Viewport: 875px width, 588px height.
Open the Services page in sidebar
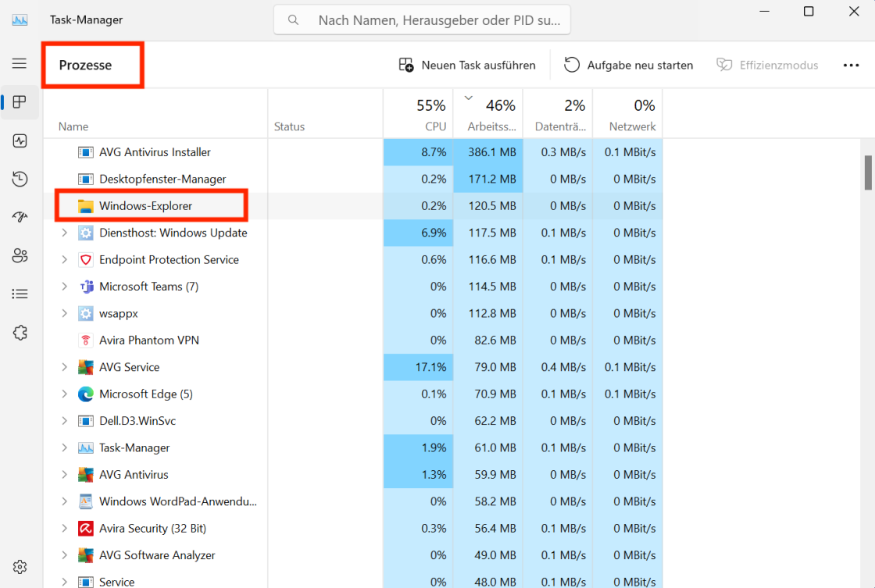20,333
